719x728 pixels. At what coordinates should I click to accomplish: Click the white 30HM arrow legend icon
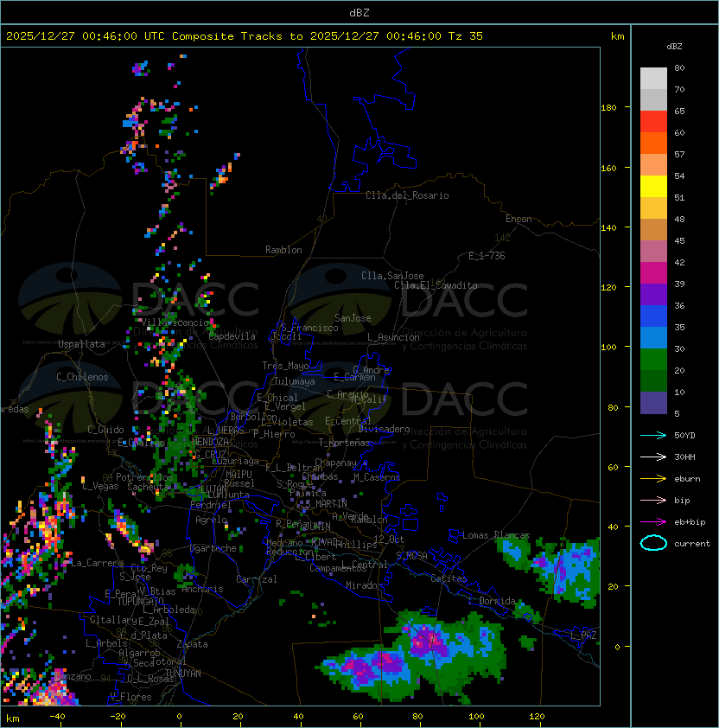[x=653, y=457]
